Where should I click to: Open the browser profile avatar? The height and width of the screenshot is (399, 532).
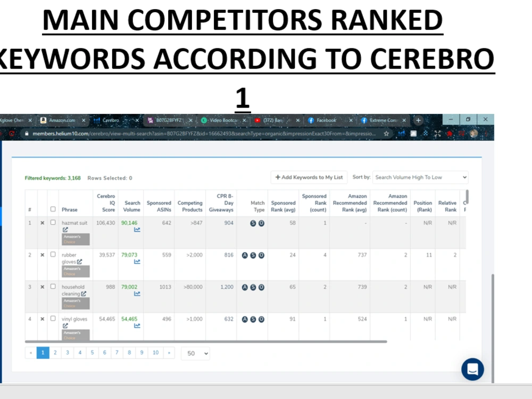point(474,134)
